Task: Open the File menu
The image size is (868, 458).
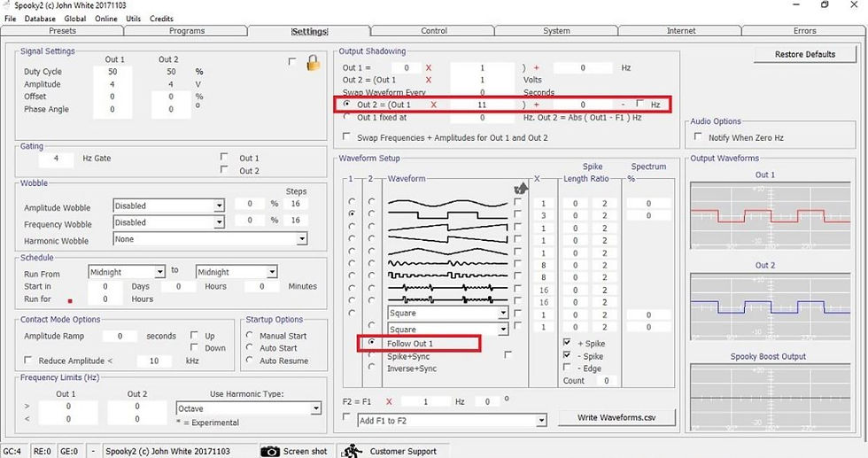Action: point(10,19)
